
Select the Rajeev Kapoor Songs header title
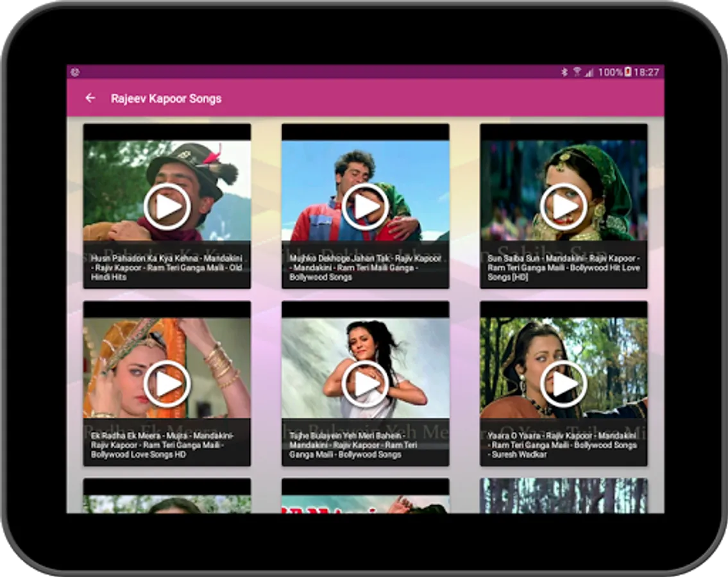165,98
